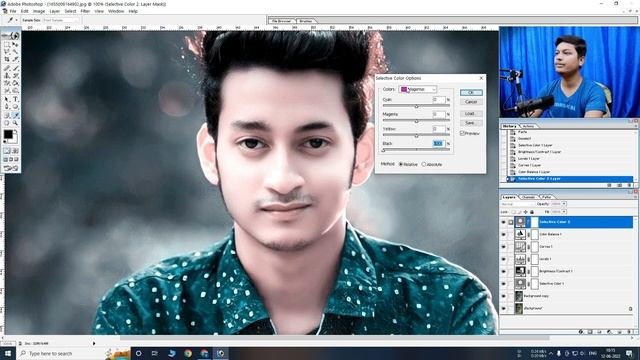
Task: Open the Sample Size dropdown
Action: (61, 20)
